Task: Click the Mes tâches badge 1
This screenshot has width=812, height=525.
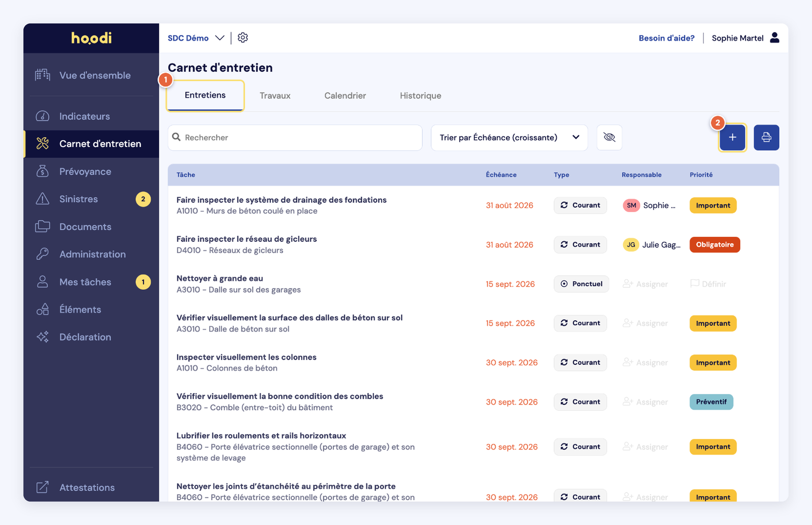Action: coord(143,282)
